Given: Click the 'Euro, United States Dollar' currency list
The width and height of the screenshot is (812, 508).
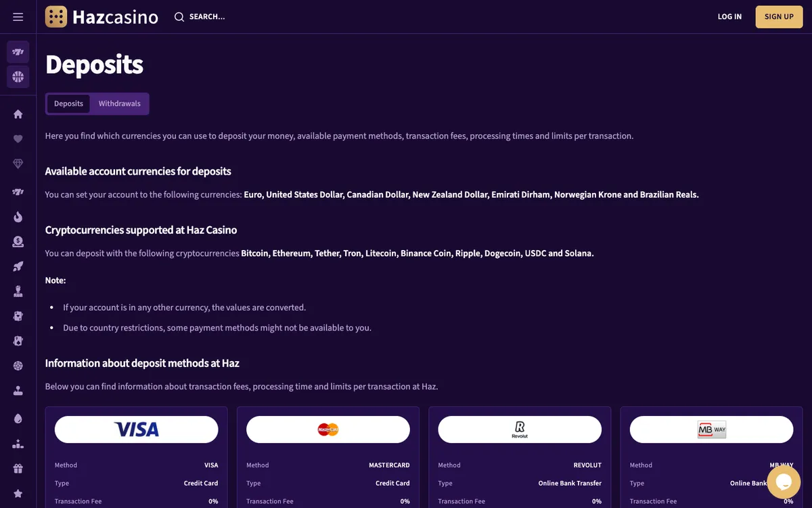Looking at the screenshot, I should [x=471, y=194].
